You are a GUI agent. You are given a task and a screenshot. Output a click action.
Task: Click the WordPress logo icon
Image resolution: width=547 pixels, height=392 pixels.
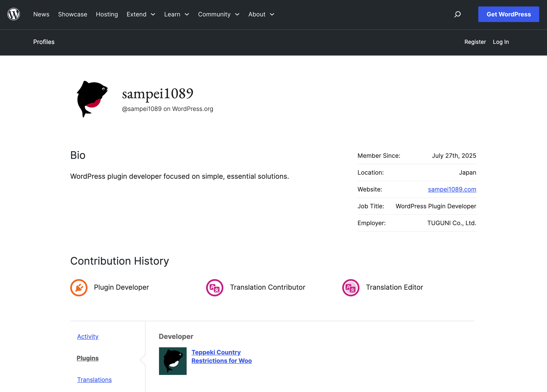click(x=14, y=14)
